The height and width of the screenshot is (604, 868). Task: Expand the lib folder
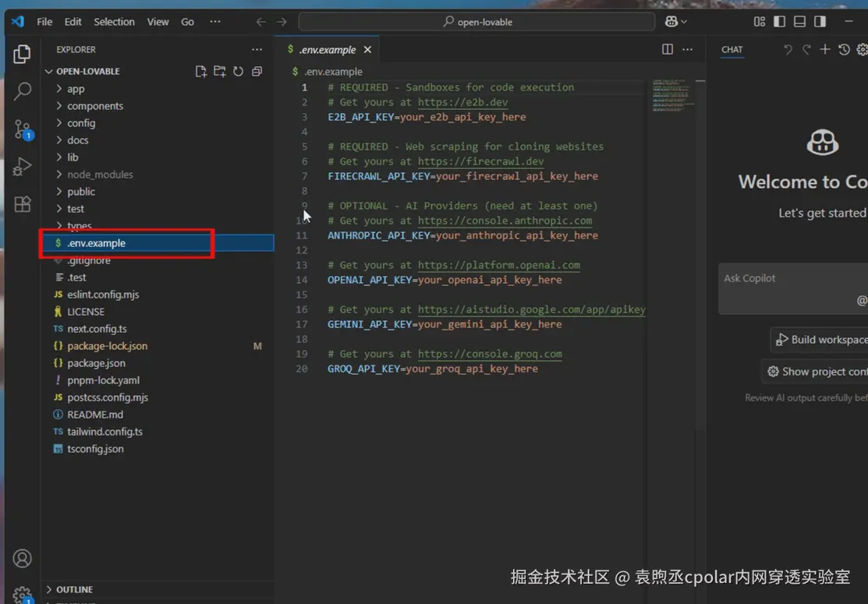[158, 157]
